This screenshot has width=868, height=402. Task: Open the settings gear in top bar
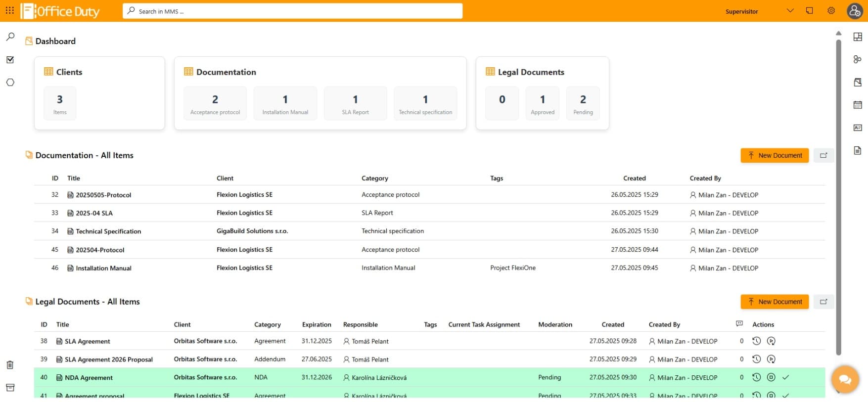[831, 10]
